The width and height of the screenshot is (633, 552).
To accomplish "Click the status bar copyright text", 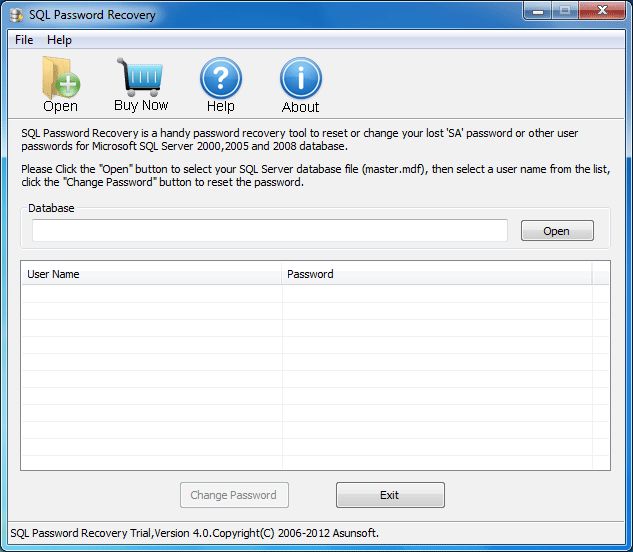I will [x=195, y=533].
